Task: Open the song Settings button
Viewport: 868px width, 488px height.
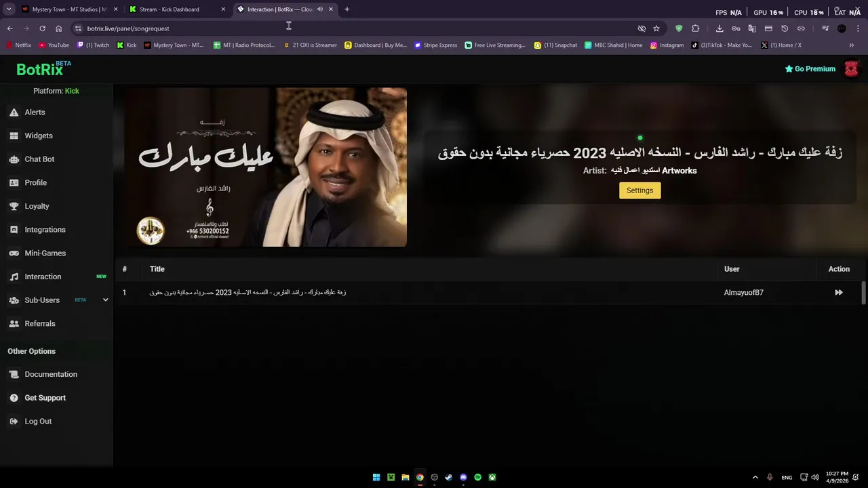Action: 639,190
